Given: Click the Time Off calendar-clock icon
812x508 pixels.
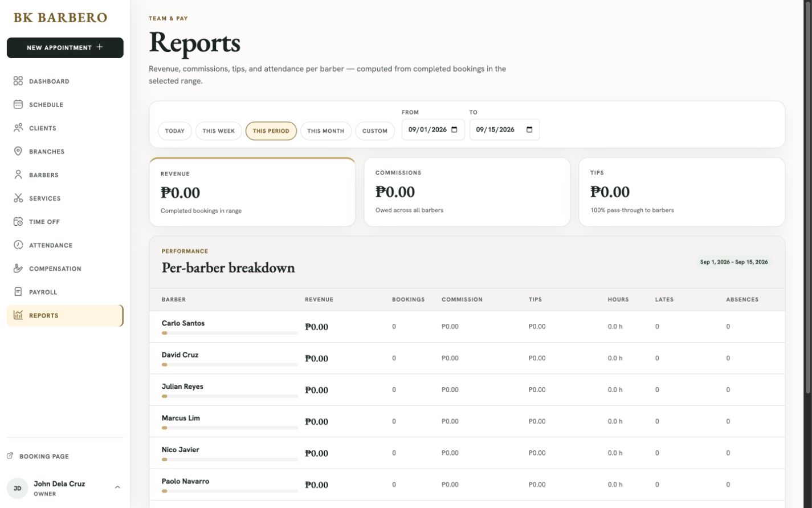Looking at the screenshot, I should [x=18, y=221].
